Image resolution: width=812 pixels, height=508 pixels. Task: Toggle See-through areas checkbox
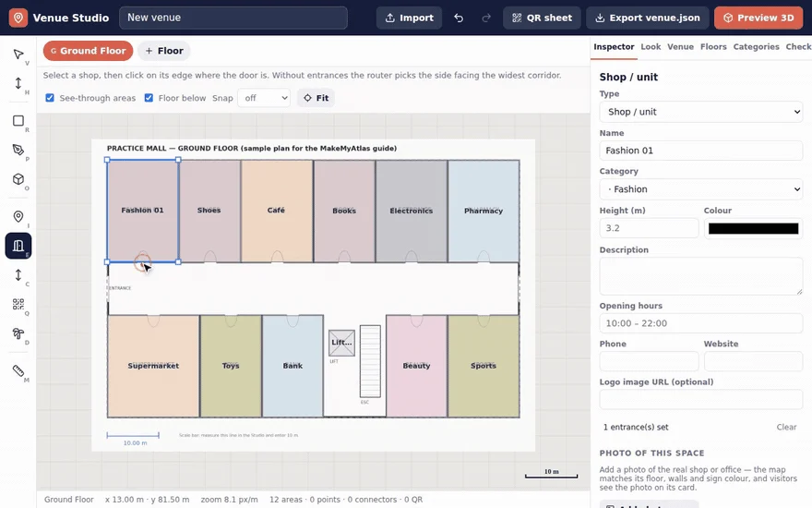click(50, 98)
